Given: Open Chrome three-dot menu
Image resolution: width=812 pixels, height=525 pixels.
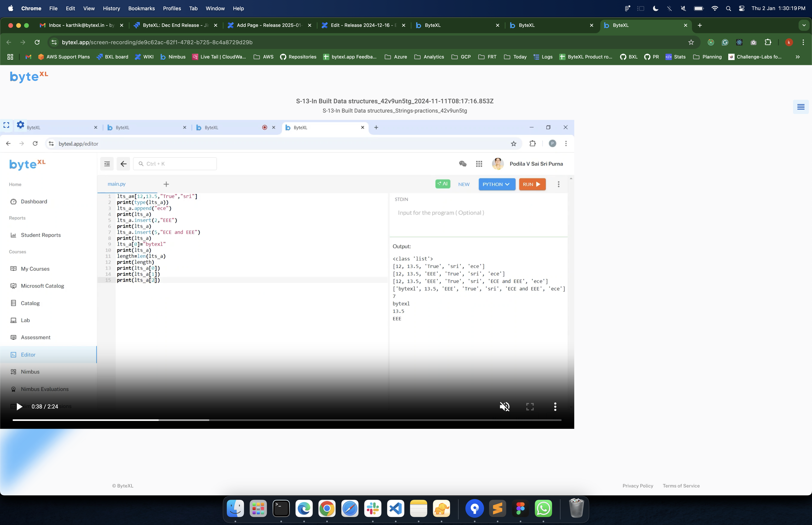Looking at the screenshot, I should coord(804,42).
